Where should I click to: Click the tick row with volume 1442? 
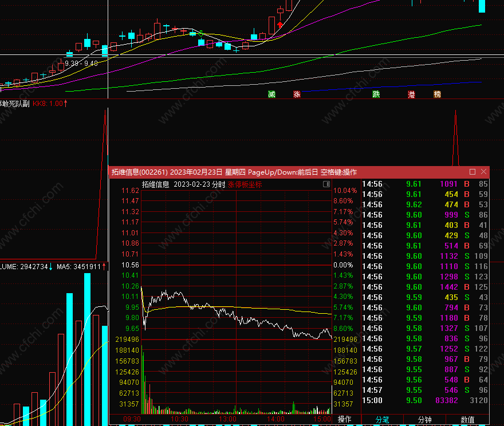[425, 287]
